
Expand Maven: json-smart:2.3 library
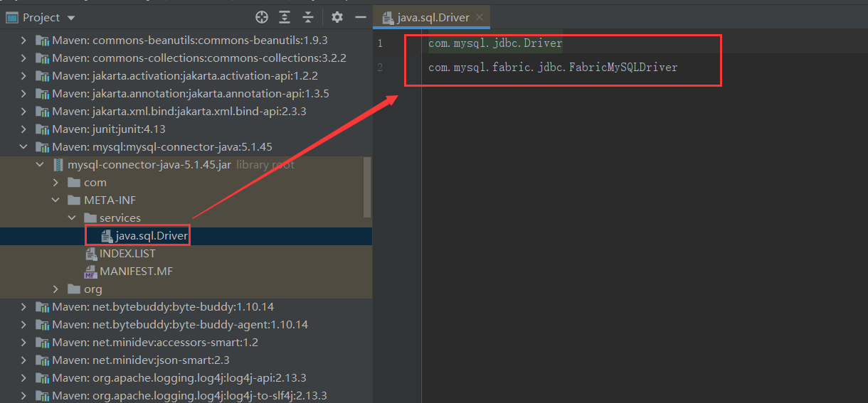click(x=24, y=360)
